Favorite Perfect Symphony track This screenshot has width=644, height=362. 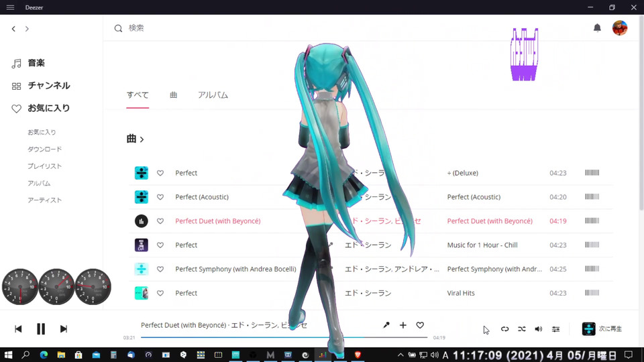pos(160,269)
